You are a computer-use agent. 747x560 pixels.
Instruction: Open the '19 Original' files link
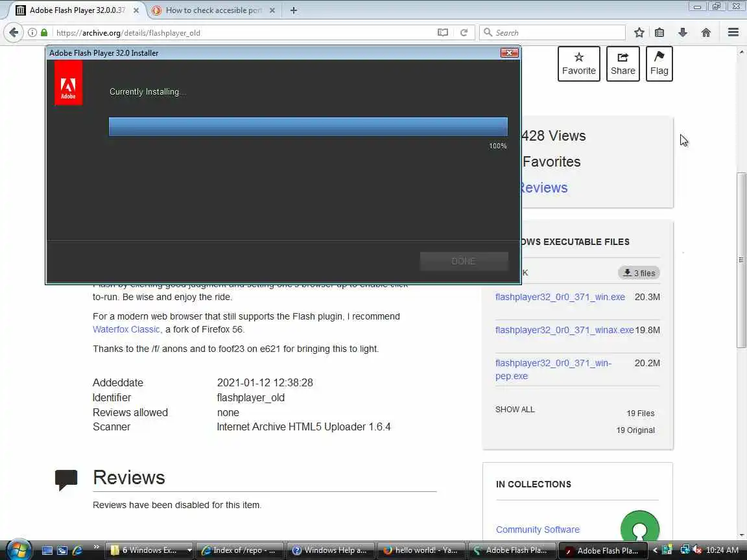[x=635, y=430]
